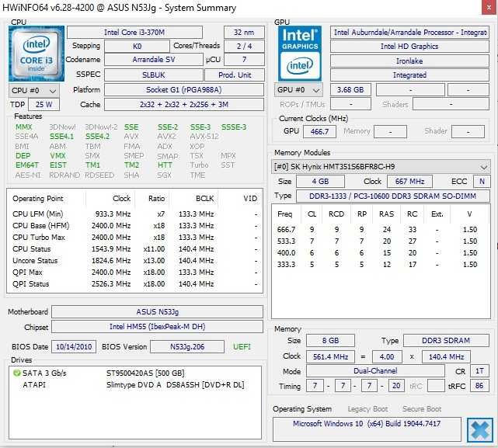Click the tRFC value 86 field

479,386
